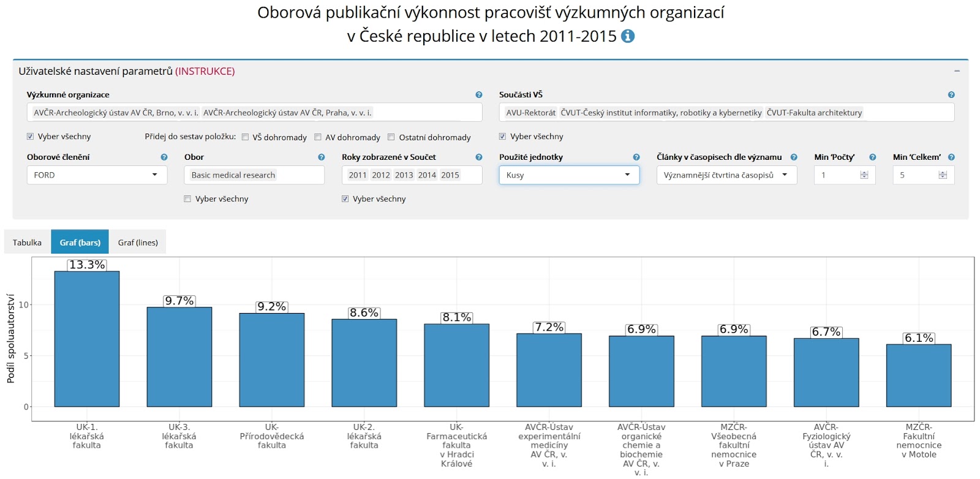Viewport: 980px width, 479px height.
Task: Click help icon next to Oborové členění
Action: pos(164,157)
